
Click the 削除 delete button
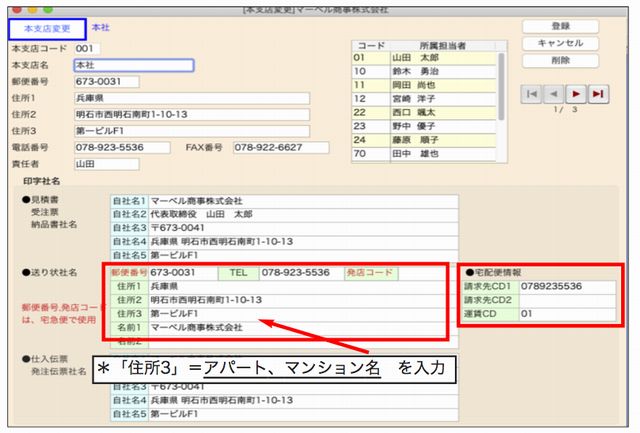pyautogui.click(x=560, y=60)
